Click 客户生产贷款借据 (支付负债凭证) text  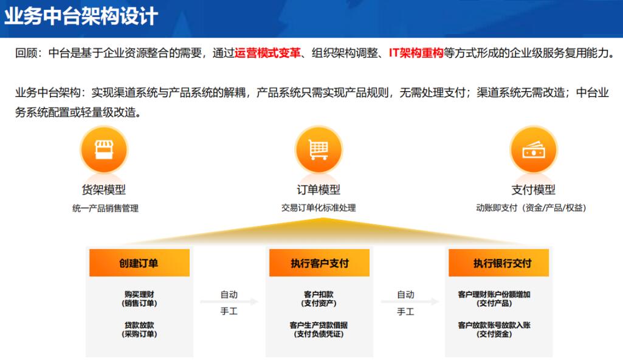click(x=318, y=329)
